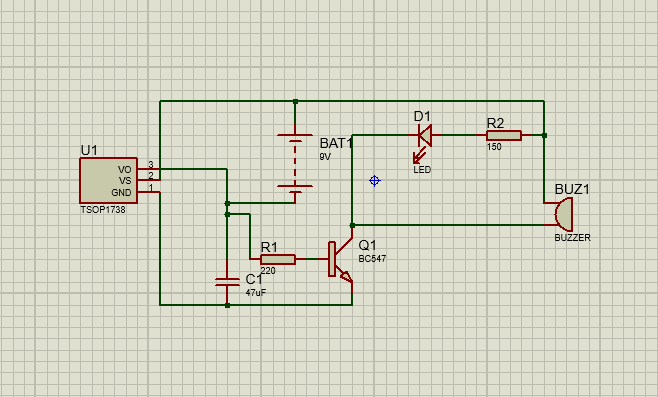Click the Q1 reference label
Image resolution: width=658 pixels, height=397 pixels.
[x=368, y=245]
